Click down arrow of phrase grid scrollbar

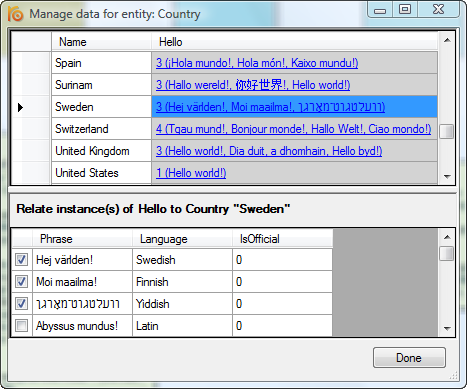click(x=447, y=329)
